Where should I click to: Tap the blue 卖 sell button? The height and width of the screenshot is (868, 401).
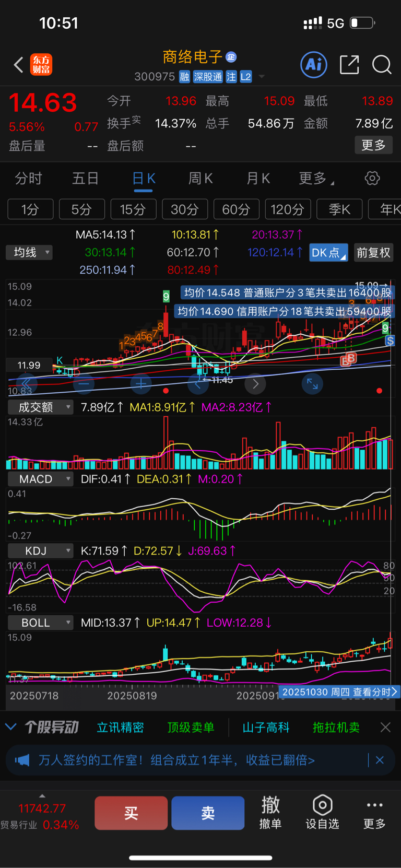click(x=208, y=813)
